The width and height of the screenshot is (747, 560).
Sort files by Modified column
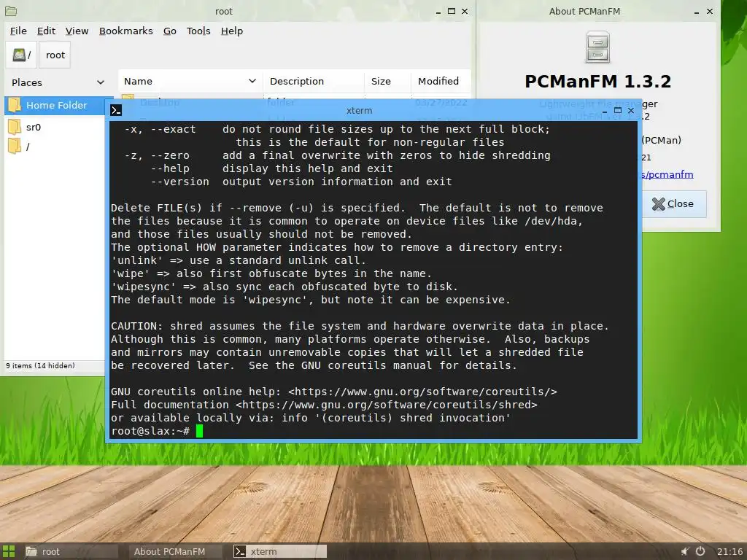(x=441, y=81)
